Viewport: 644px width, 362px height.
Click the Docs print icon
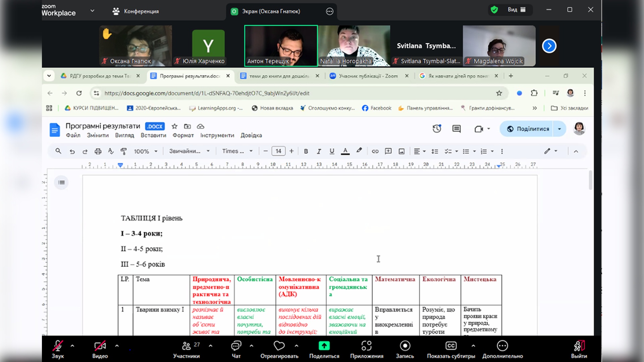click(98, 151)
